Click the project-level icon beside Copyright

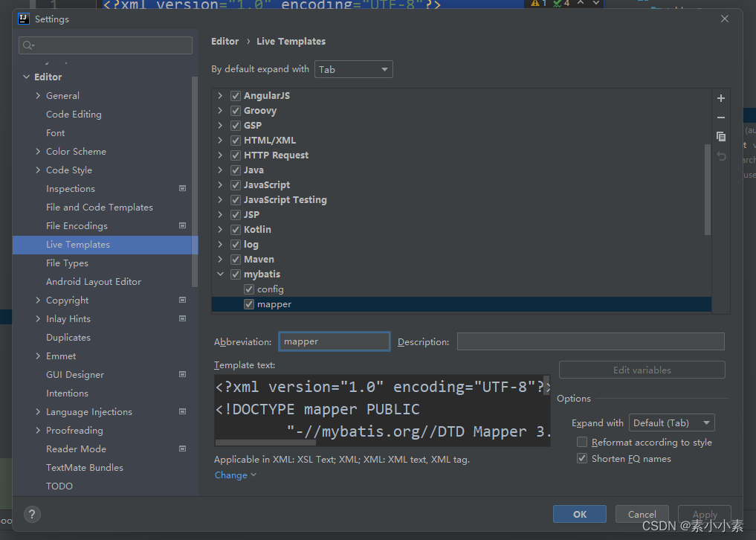pos(182,300)
